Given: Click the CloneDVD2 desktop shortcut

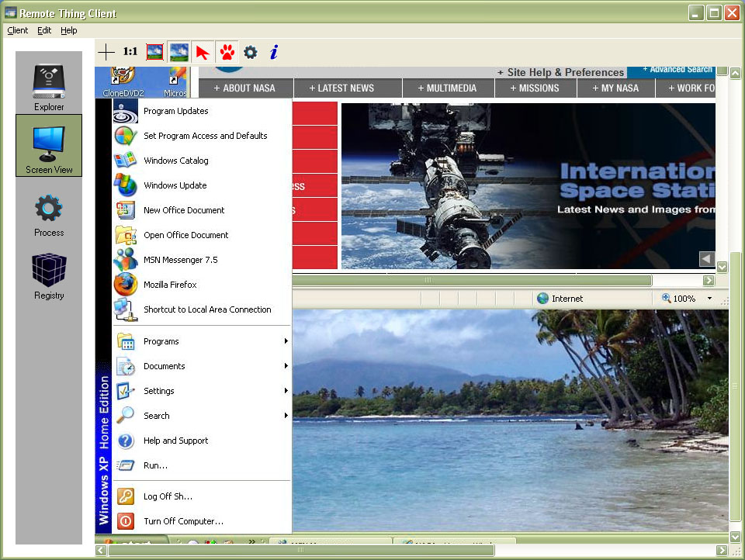Looking at the screenshot, I should point(123,82).
